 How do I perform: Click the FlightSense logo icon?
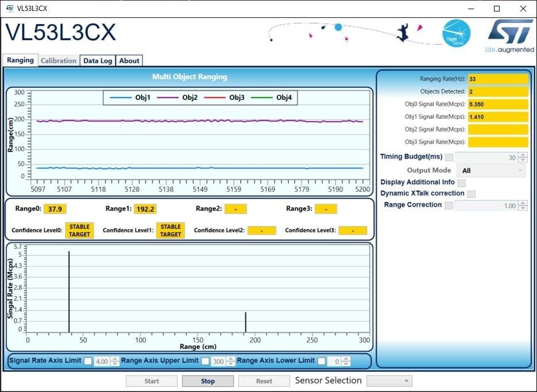tap(457, 34)
